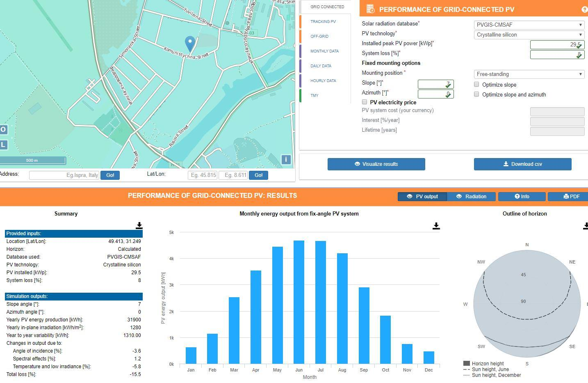Open the Monthly Data tab
The image size is (588, 383).
tap(324, 51)
